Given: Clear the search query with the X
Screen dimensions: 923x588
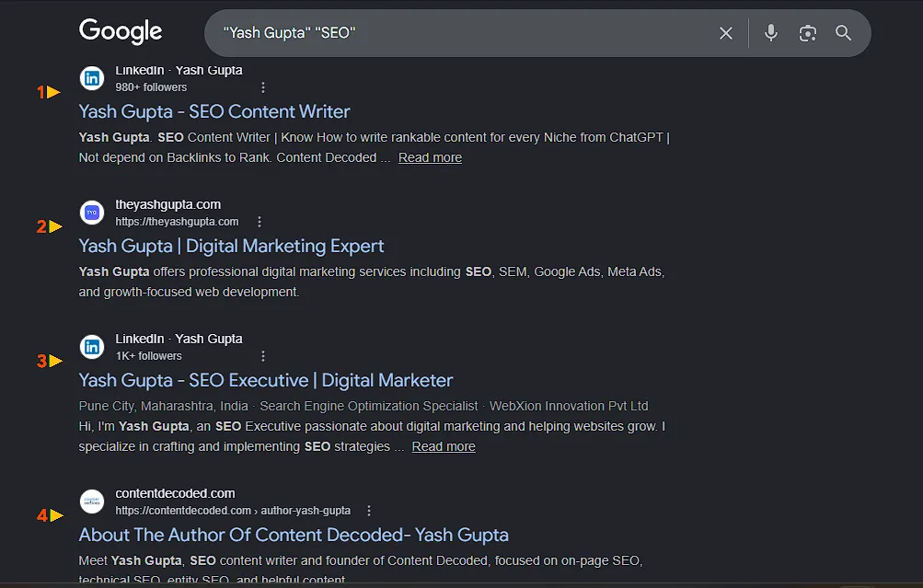Looking at the screenshot, I should tap(726, 33).
